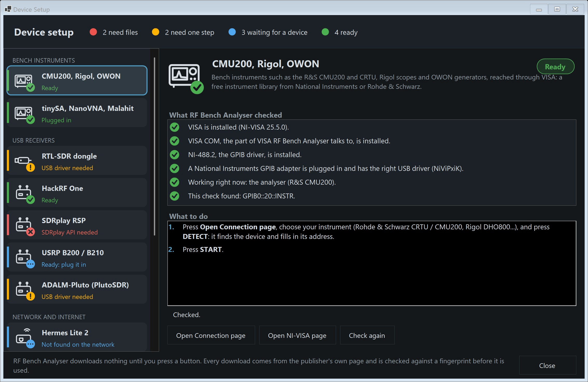Click the ADALM-Pluto icon with warning badge
This screenshot has height=382, width=588.
point(25,291)
